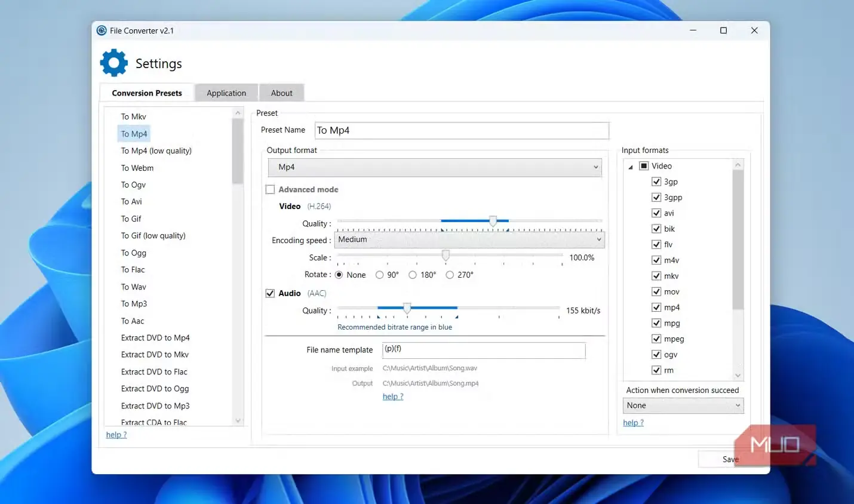Viewport: 854px width, 504px height.
Task: Click input formats scroll down arrow
Action: [x=738, y=376]
